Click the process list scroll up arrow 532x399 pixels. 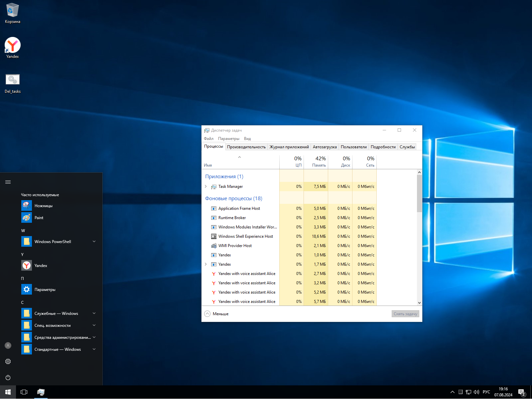420,172
